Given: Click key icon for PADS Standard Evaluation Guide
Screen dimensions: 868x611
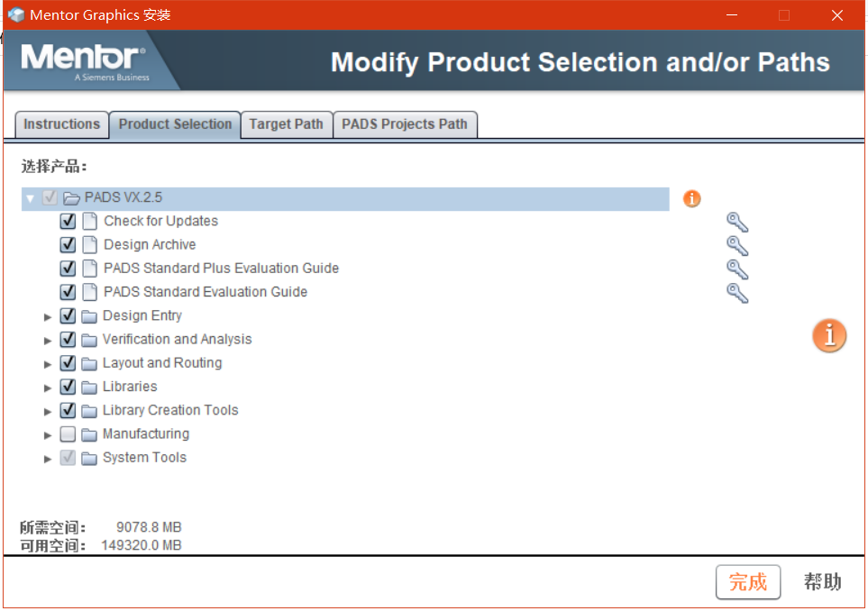Looking at the screenshot, I should pos(737,293).
